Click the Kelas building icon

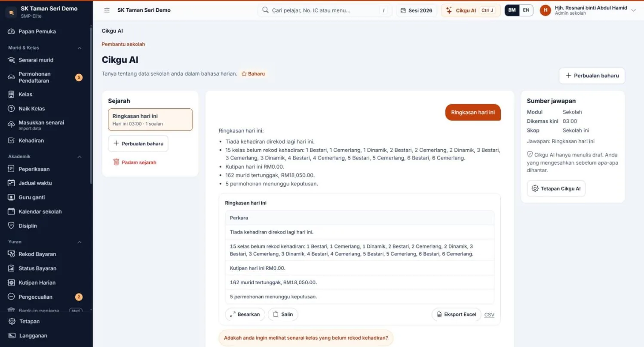tap(12, 94)
